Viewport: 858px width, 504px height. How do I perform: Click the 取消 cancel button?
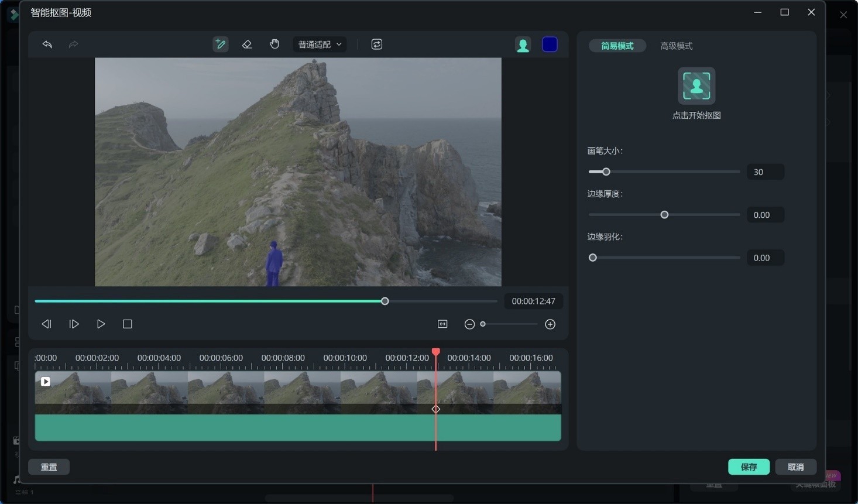tap(795, 467)
